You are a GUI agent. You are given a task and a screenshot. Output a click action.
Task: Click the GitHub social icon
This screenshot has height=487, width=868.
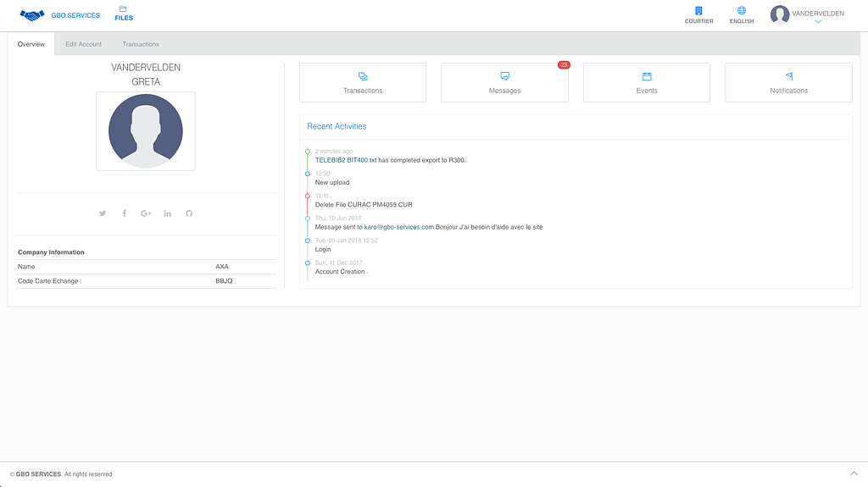coord(189,213)
